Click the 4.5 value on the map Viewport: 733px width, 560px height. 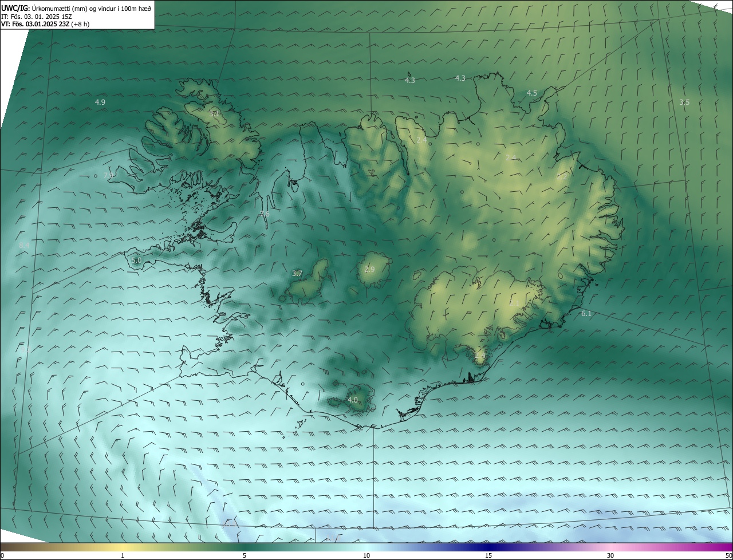click(x=532, y=93)
